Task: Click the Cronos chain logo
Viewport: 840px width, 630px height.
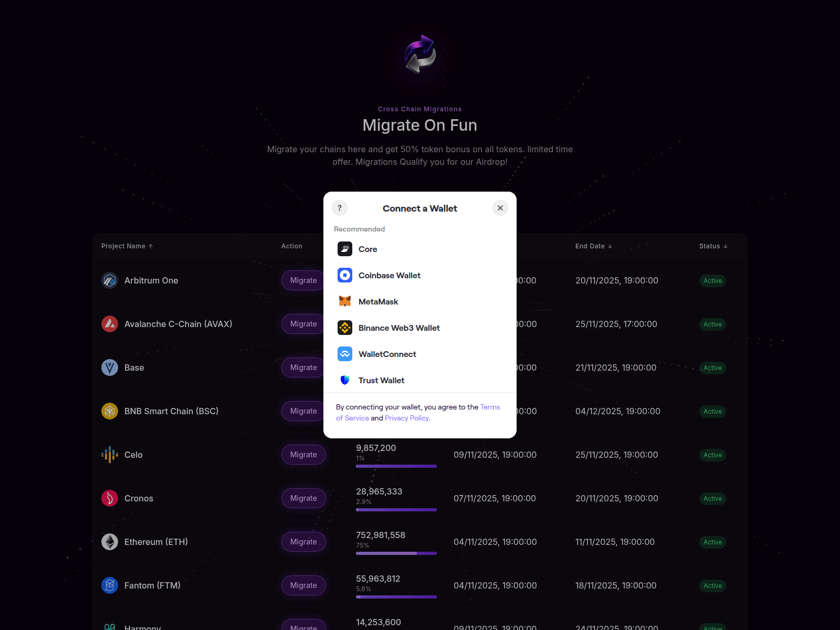Action: (x=110, y=498)
